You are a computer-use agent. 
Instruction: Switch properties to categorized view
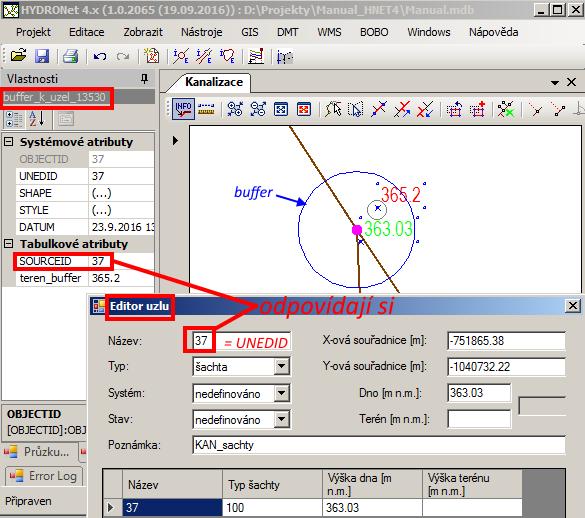pyautogui.click(x=14, y=119)
